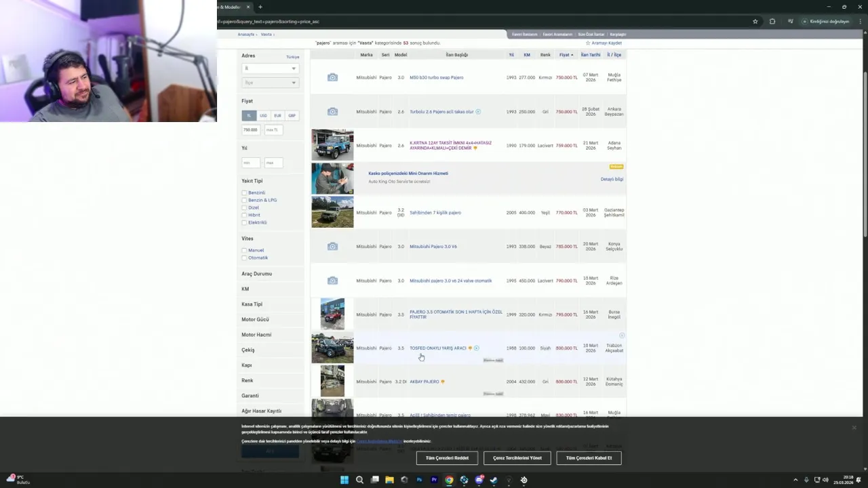Screen dimensions: 868x488
Task: Click hide icon on TOSFED row right edge
Action: tap(622, 335)
